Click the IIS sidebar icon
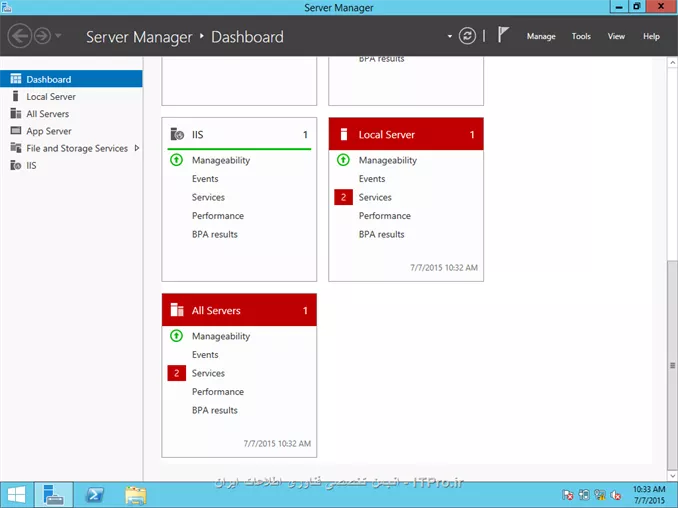This screenshot has width=678, height=508. point(16,165)
